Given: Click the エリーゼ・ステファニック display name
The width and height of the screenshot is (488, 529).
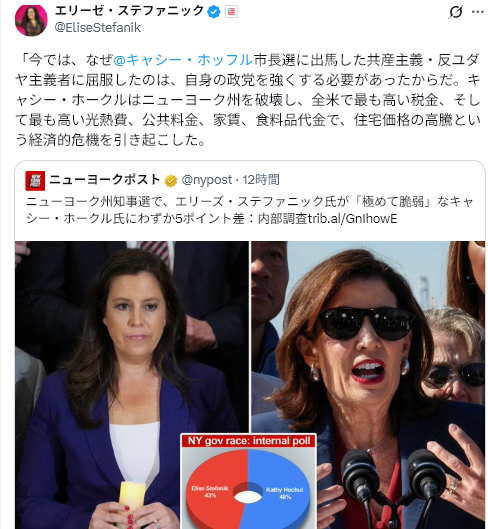Looking at the screenshot, I should click(x=129, y=11).
